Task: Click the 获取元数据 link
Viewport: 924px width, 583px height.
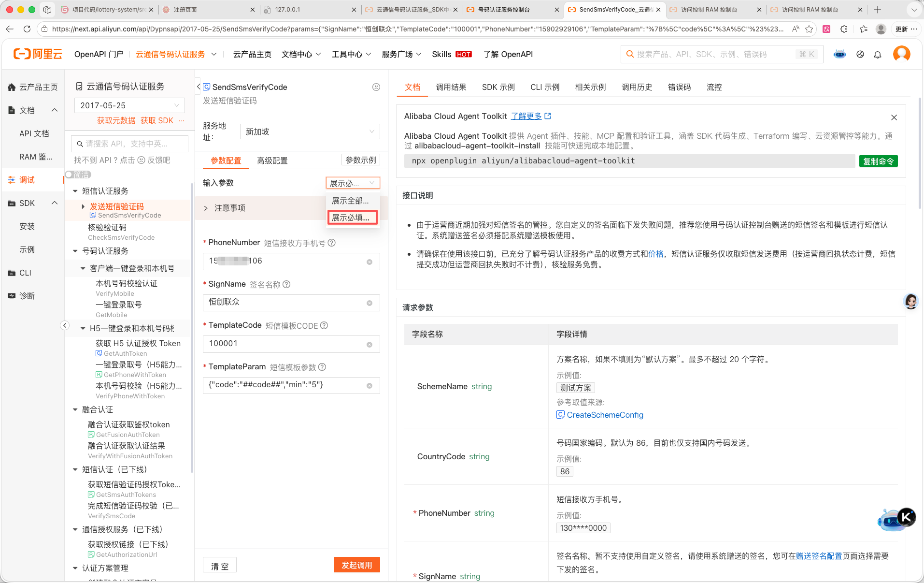Action: [x=116, y=120]
